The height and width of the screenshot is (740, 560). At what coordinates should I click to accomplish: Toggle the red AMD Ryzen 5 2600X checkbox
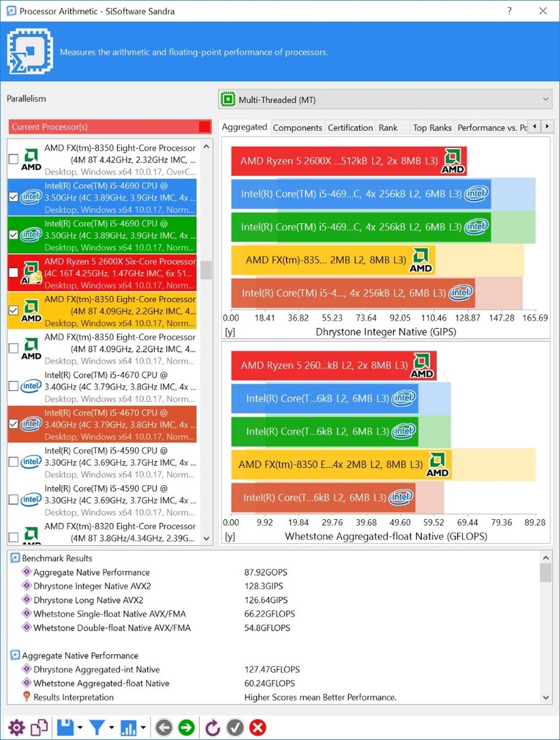pyautogui.click(x=14, y=273)
